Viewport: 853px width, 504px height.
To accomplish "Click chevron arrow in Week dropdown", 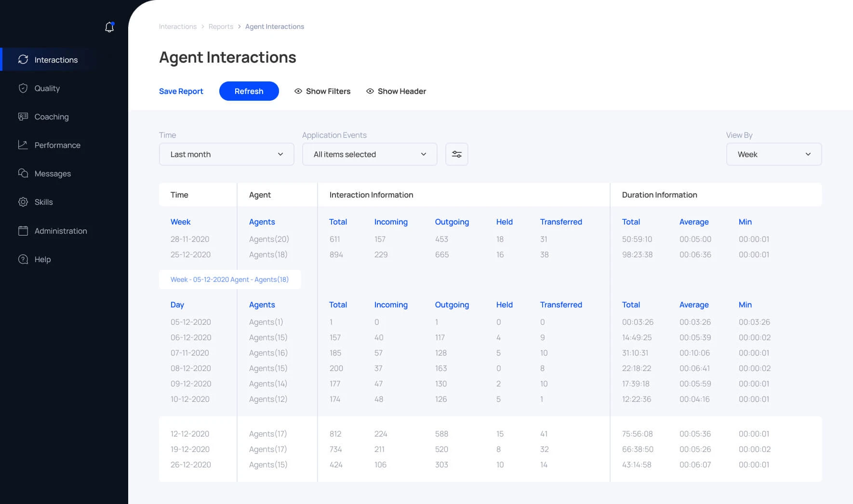I will [808, 154].
